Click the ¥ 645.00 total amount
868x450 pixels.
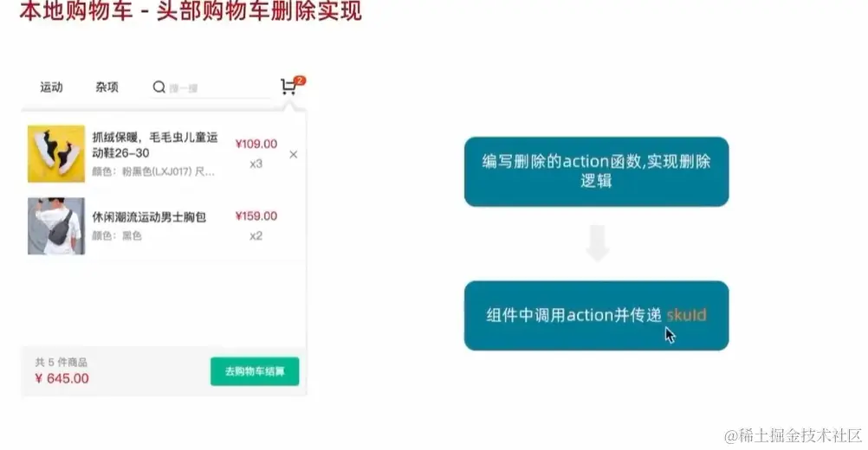coord(62,379)
